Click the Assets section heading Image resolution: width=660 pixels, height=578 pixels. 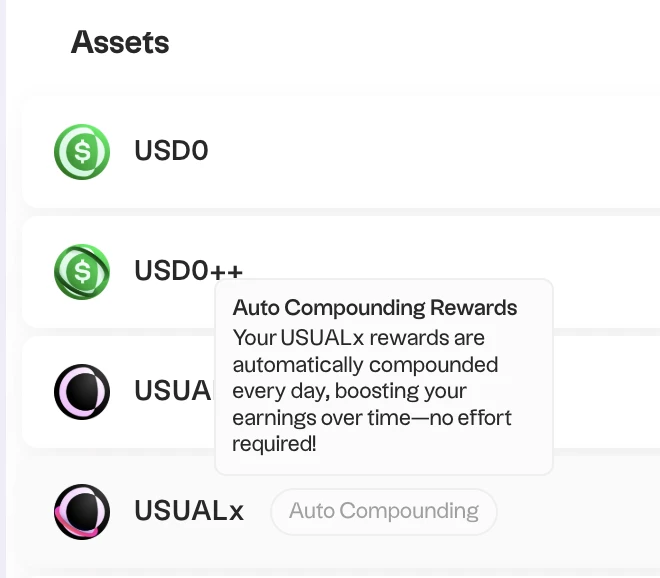[x=120, y=43]
